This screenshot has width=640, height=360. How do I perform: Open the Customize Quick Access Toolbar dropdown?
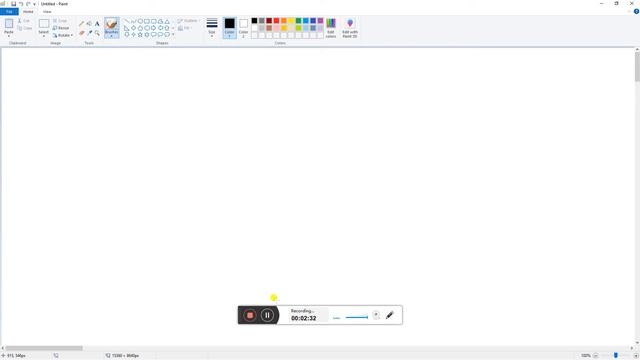point(35,4)
